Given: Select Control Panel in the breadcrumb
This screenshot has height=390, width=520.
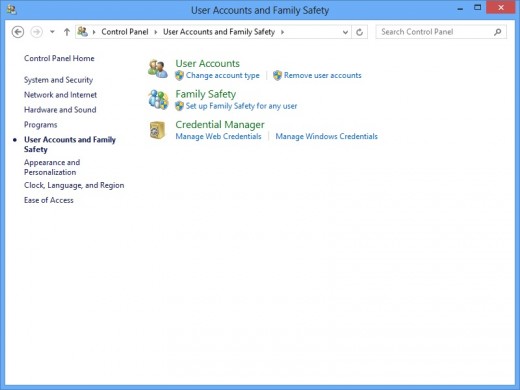Looking at the screenshot, I should (125, 32).
